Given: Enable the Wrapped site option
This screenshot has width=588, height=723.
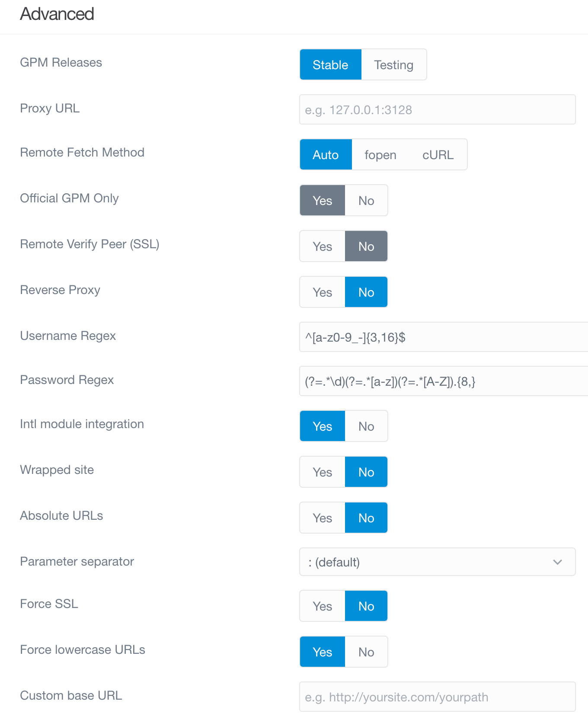Looking at the screenshot, I should pos(322,472).
